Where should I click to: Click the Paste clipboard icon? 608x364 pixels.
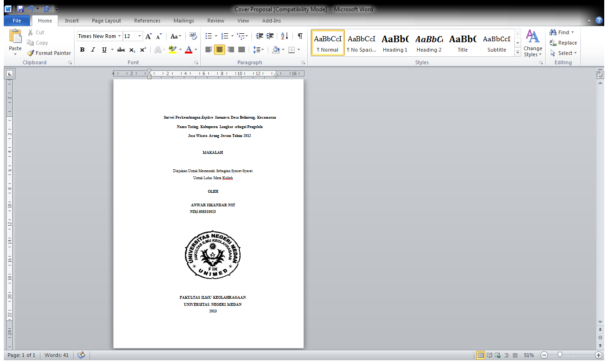click(15, 37)
